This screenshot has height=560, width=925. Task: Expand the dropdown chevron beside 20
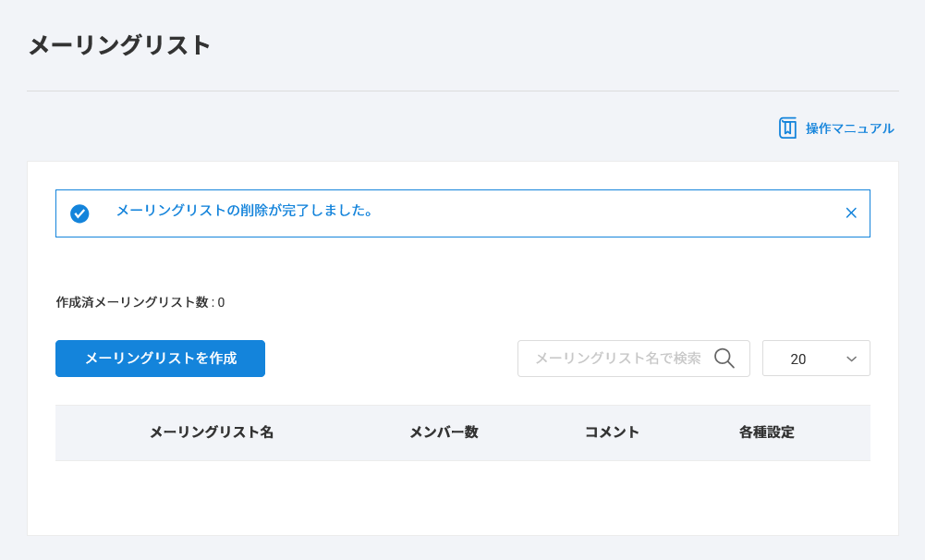tap(851, 359)
